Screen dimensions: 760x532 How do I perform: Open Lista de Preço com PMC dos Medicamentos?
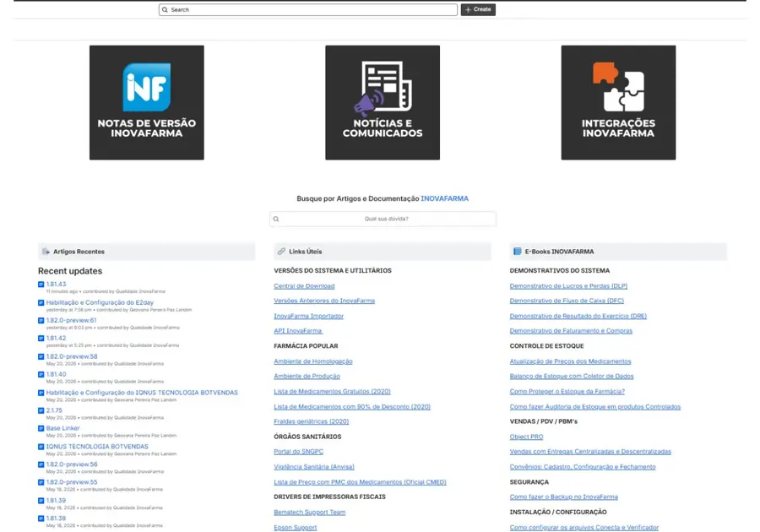click(x=360, y=482)
